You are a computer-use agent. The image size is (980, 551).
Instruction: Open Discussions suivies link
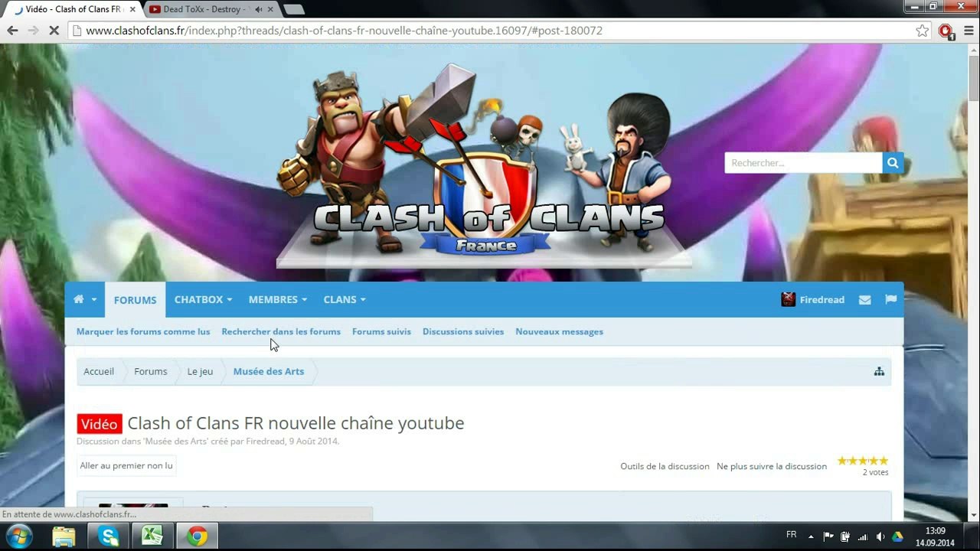pyautogui.click(x=463, y=331)
